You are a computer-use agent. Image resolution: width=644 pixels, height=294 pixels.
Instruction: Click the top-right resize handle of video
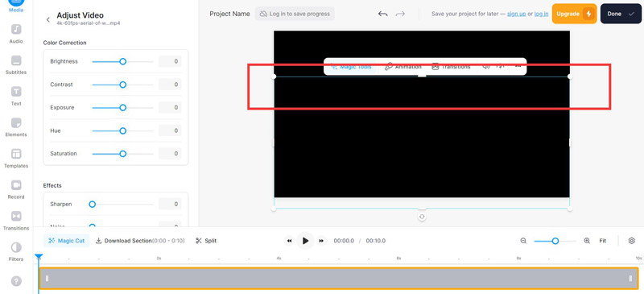click(570, 77)
